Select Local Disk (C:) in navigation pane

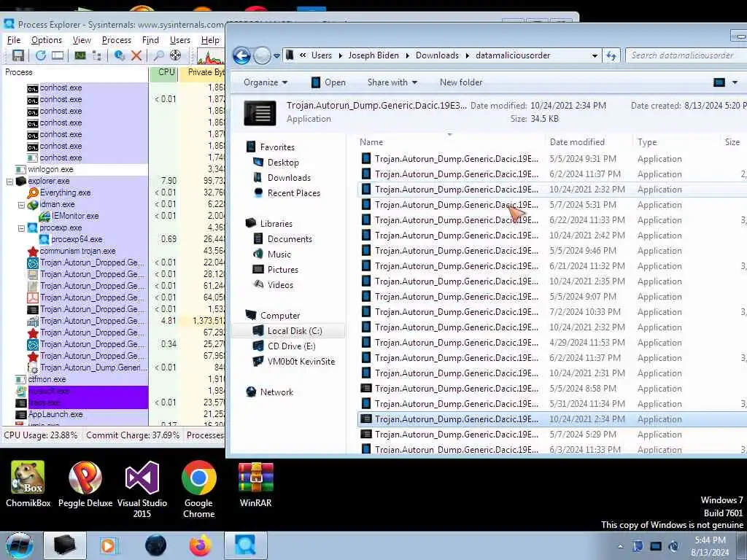coord(288,331)
